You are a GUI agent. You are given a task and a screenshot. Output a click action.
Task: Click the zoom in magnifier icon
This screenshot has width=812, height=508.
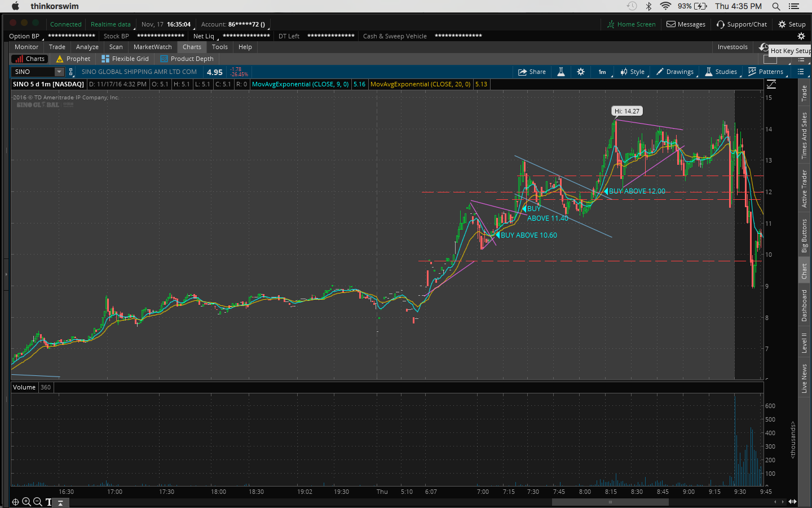pos(26,502)
